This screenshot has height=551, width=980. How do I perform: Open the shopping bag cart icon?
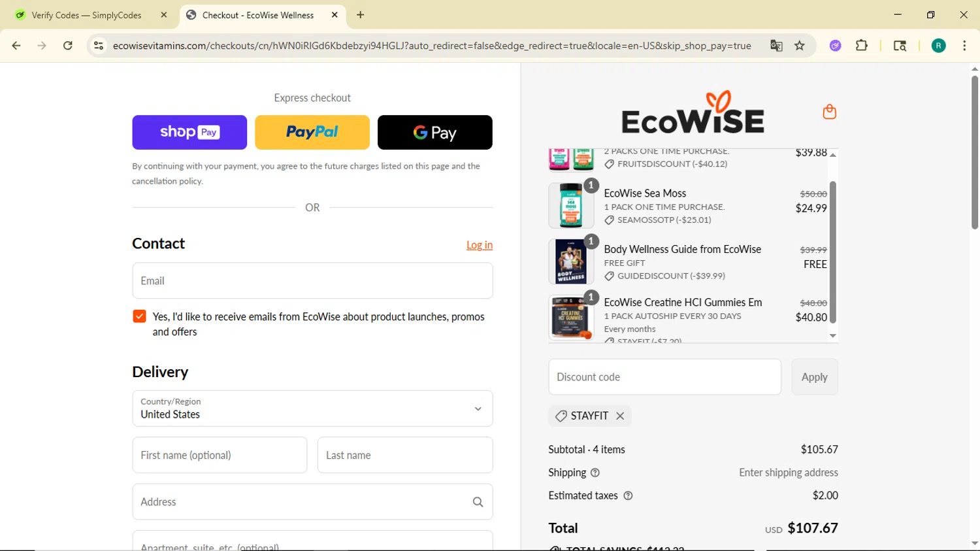click(830, 112)
